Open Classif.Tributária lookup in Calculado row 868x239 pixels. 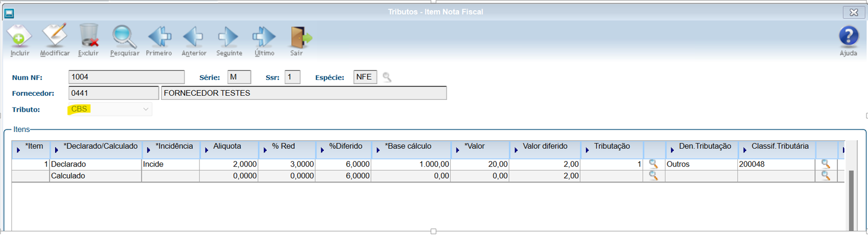(x=826, y=176)
